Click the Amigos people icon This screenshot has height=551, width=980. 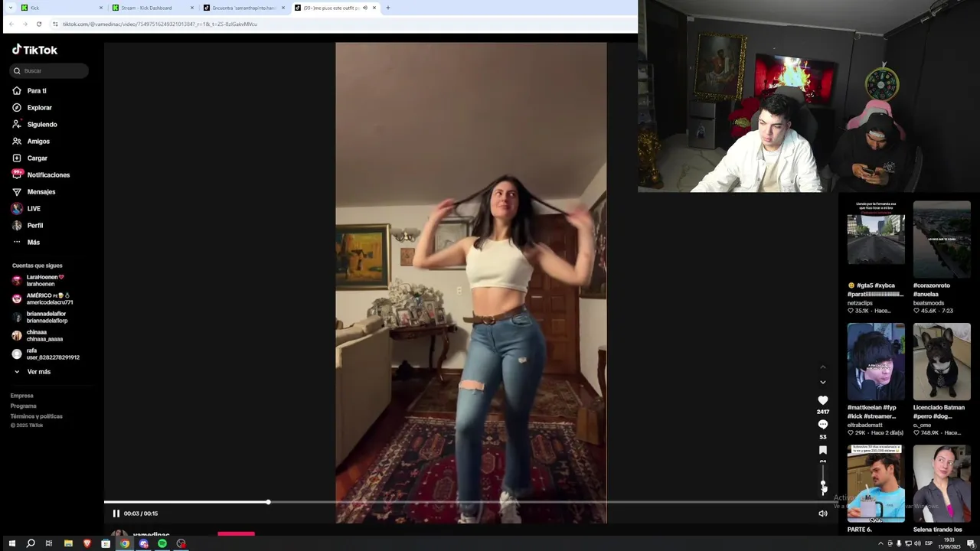click(x=17, y=142)
